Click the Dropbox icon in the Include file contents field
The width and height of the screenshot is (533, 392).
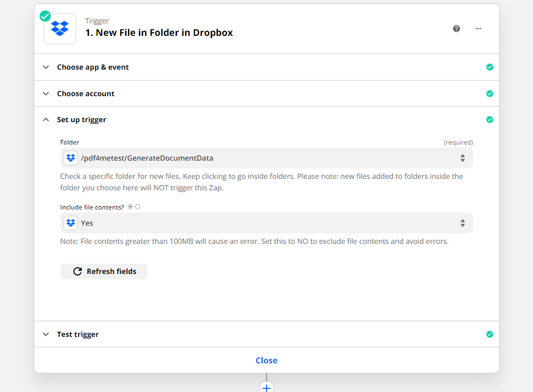[70, 223]
